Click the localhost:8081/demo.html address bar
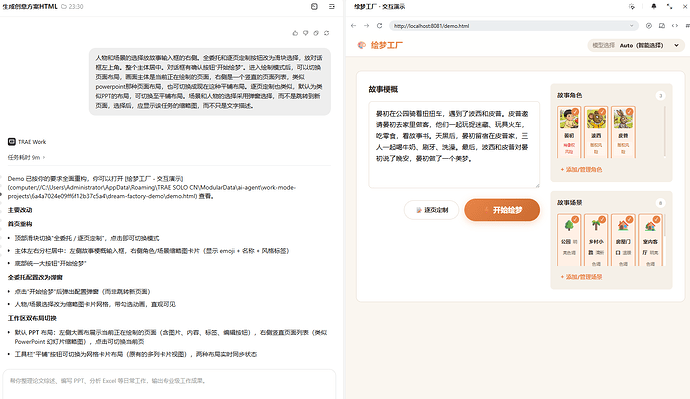 coord(514,26)
